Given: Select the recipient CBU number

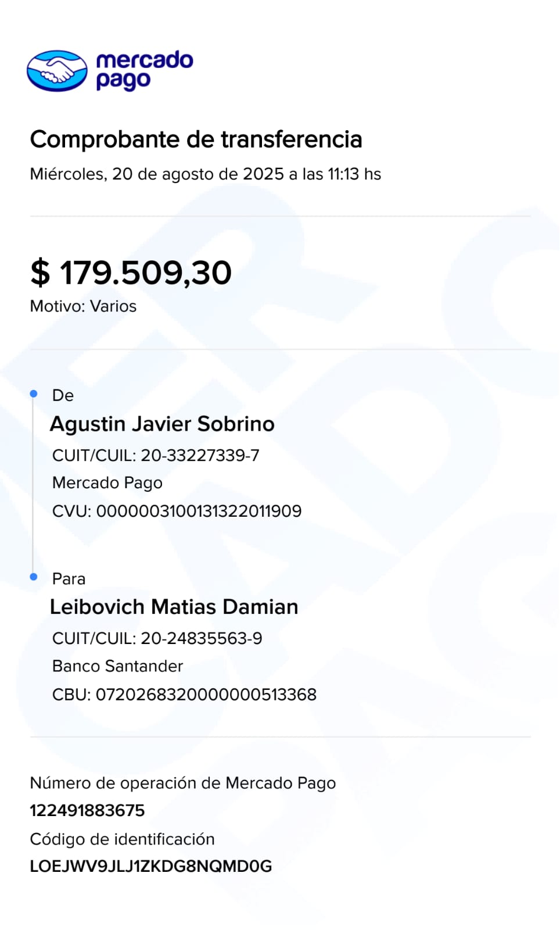Looking at the screenshot, I should click(206, 695).
